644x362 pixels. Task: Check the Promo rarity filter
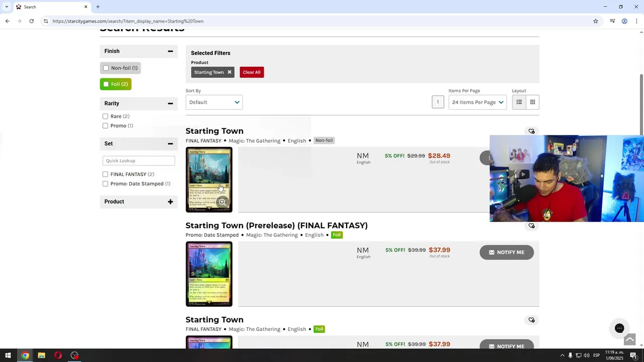tap(105, 126)
